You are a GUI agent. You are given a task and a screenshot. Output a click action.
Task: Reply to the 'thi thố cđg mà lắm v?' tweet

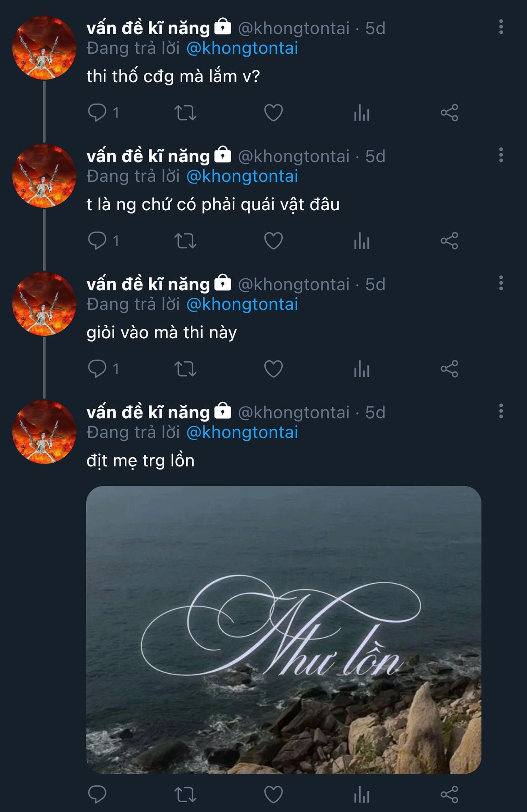tap(97, 113)
